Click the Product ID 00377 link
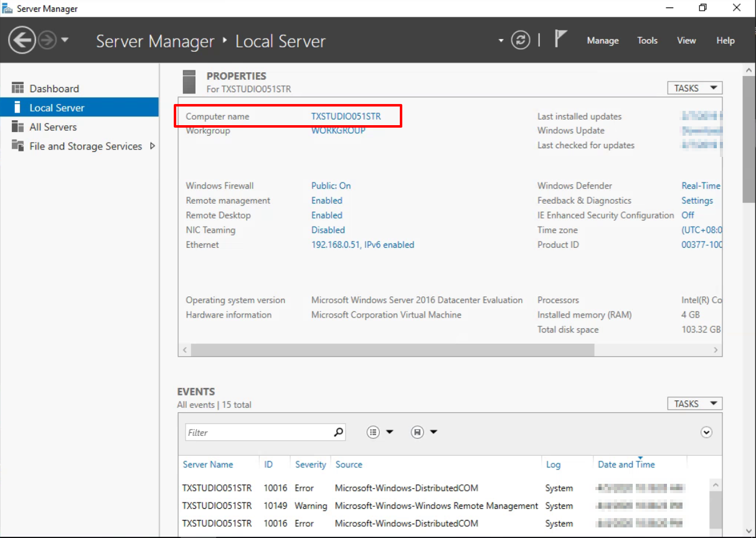This screenshot has width=756, height=538. (702, 245)
